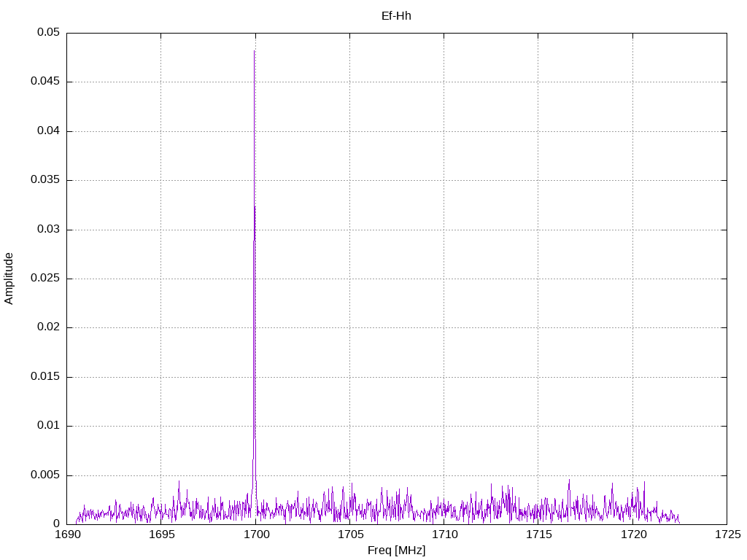Viewport: 747px width, 560px height.
Task: Select the 1710 x-axis tick label
Action: (x=444, y=534)
